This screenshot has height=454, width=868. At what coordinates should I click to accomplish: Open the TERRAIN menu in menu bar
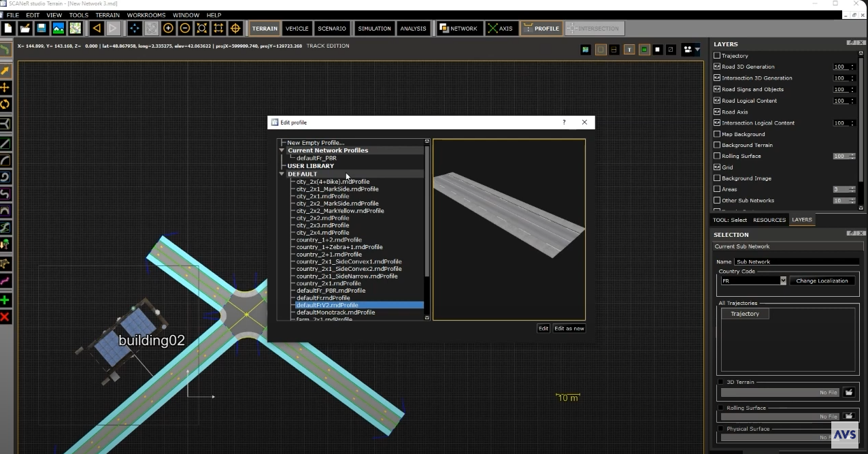click(x=107, y=15)
